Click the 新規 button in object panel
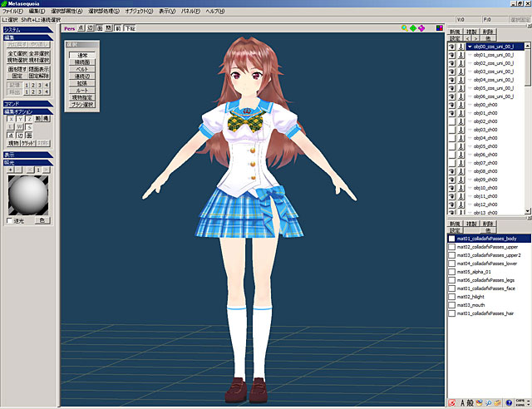The width and height of the screenshot is (532, 409). coord(455,32)
